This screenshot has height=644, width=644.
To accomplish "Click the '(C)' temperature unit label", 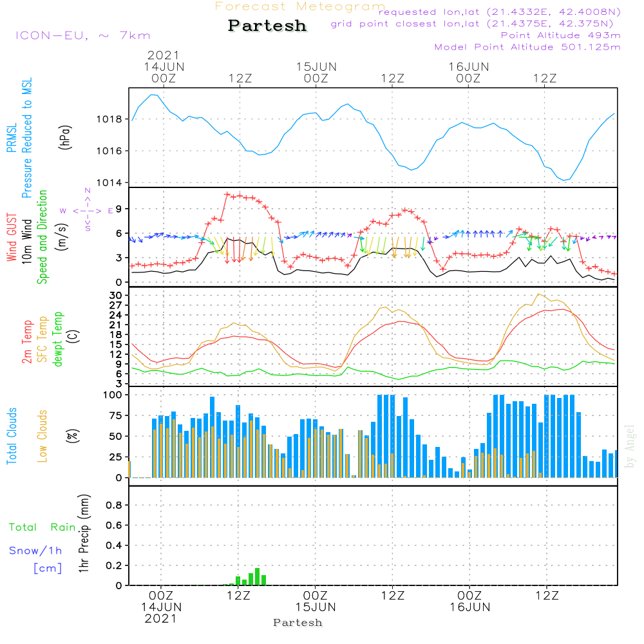I will click(x=73, y=337).
